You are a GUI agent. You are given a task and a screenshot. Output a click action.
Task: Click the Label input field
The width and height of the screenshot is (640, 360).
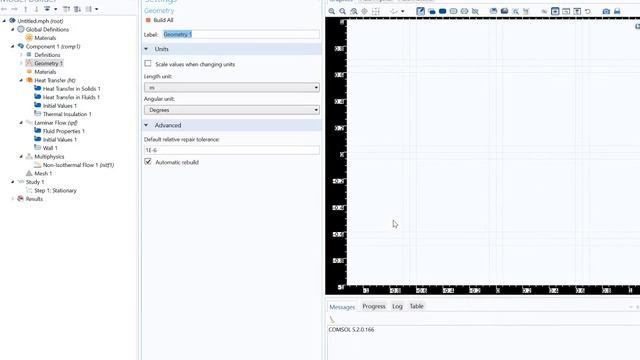click(x=241, y=34)
